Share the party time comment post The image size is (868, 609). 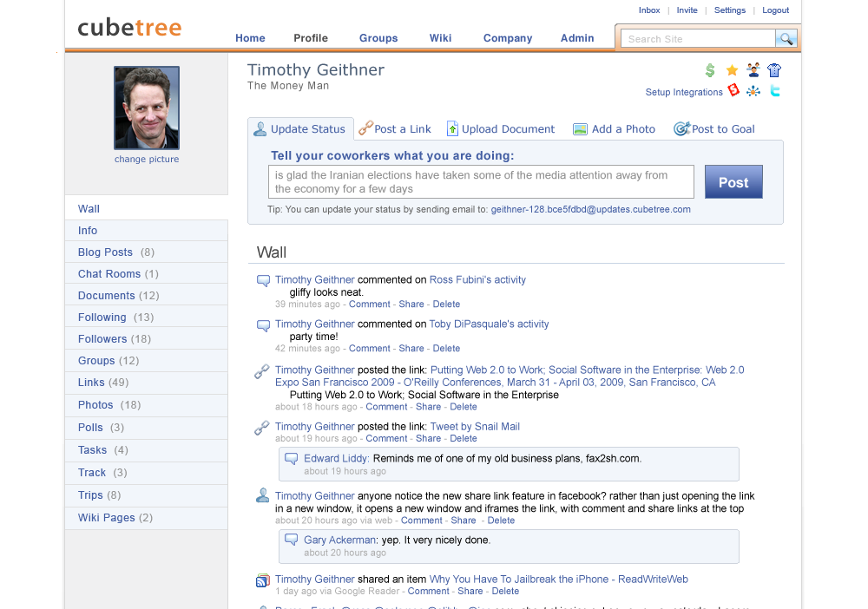point(411,349)
